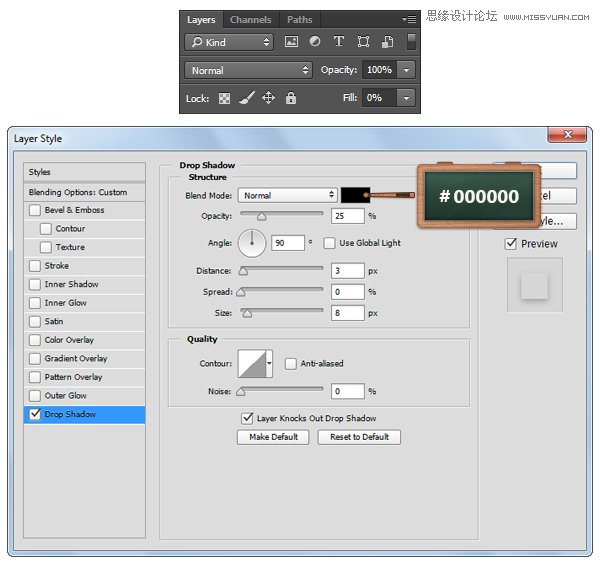Open the Drop Shadow Blend Mode dropdown
The width and height of the screenshot is (600, 563).
(x=288, y=195)
